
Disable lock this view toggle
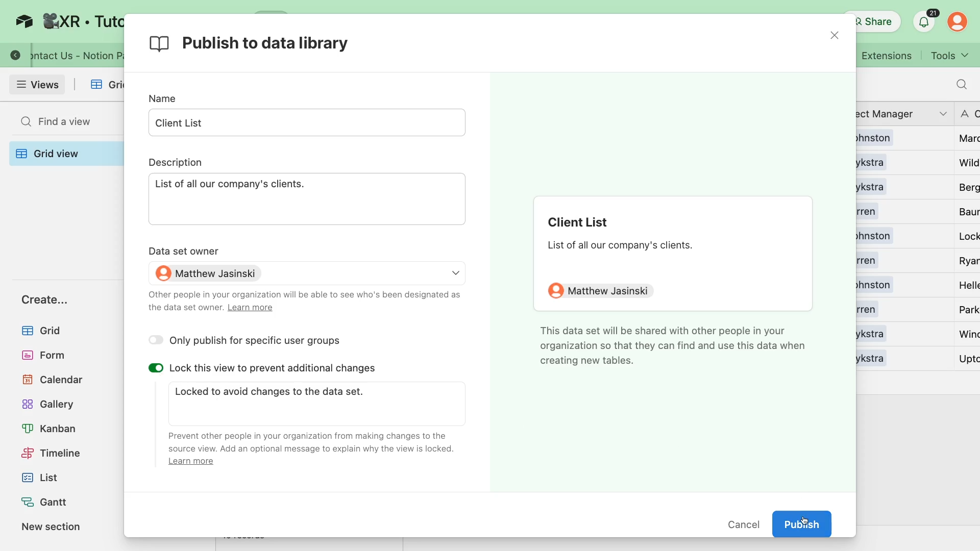click(156, 368)
